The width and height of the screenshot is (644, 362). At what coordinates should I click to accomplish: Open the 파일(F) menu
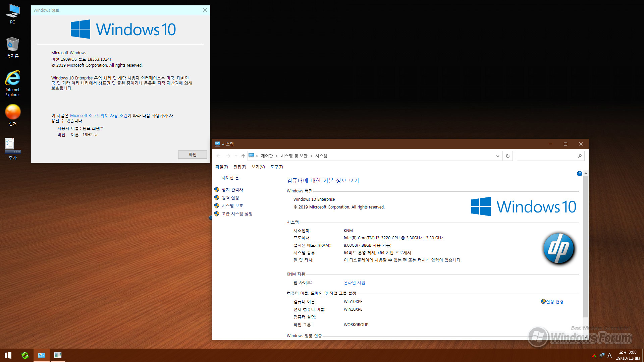pyautogui.click(x=222, y=167)
